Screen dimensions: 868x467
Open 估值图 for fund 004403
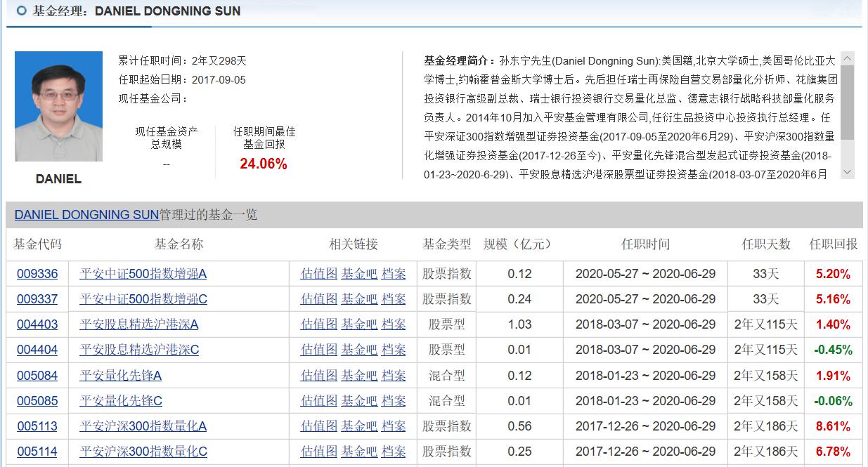point(319,324)
